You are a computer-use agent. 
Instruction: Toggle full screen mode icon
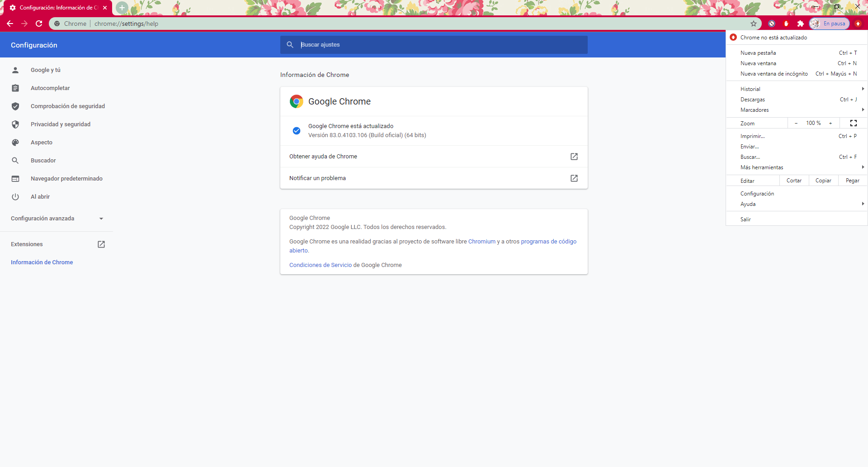click(854, 123)
